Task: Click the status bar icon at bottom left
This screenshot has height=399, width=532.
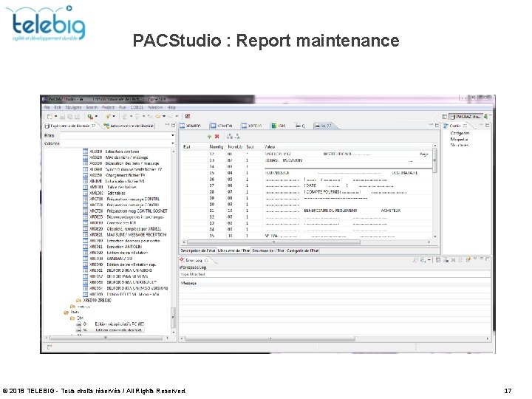Action: [x=50, y=347]
